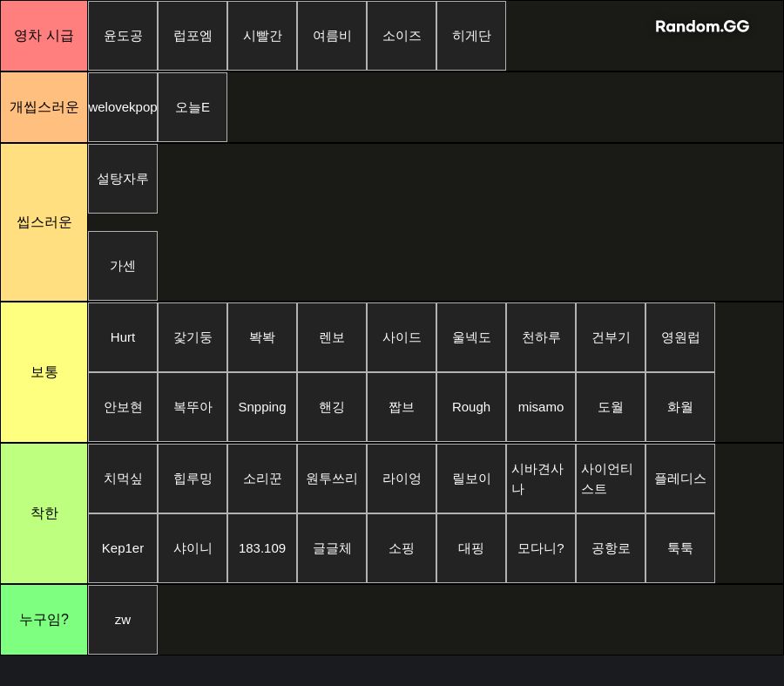This screenshot has width=784, height=686.
Task: Pick the 소리꾼 tile
Action: pyautogui.click(x=262, y=479)
